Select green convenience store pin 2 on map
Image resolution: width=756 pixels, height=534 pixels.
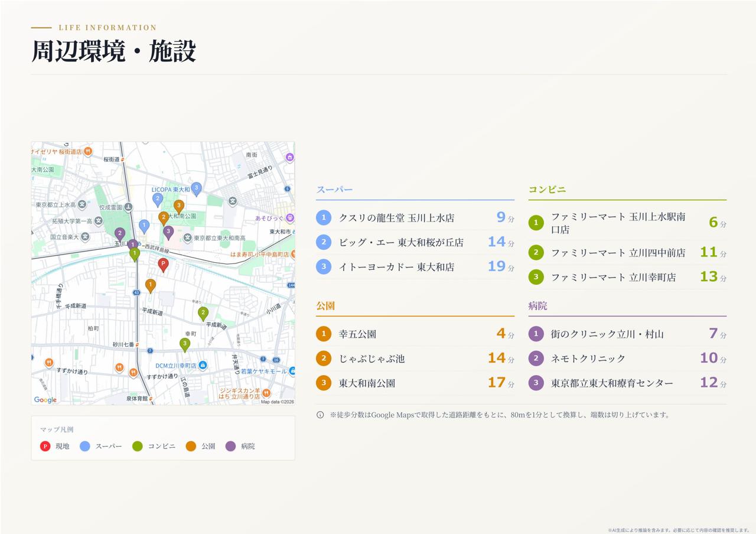203,313
